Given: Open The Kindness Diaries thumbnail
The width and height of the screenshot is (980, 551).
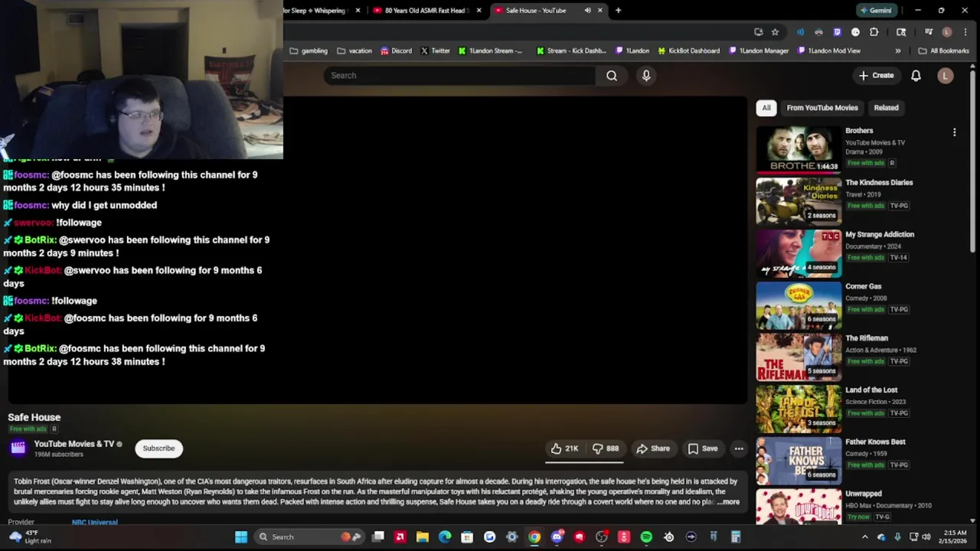Looking at the screenshot, I should click(799, 201).
